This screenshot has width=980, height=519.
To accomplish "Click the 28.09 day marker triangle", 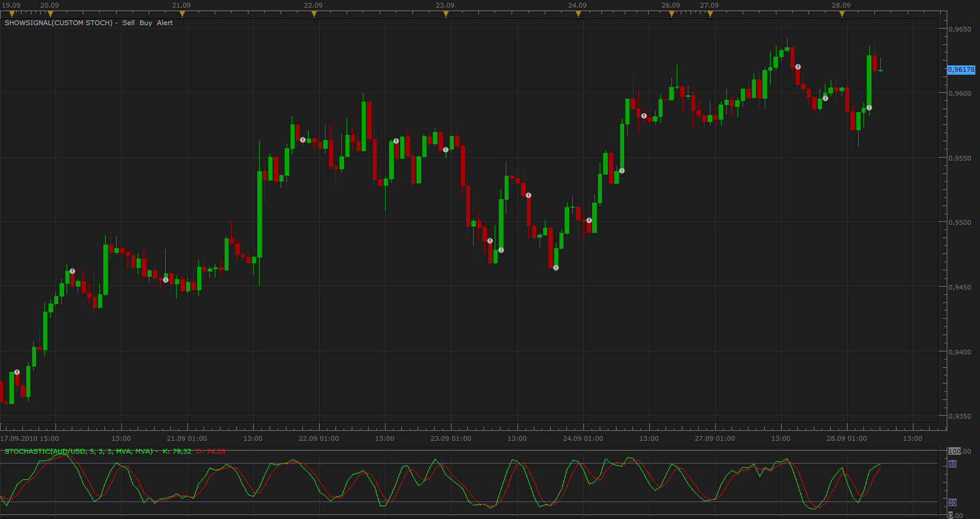I will click(842, 14).
